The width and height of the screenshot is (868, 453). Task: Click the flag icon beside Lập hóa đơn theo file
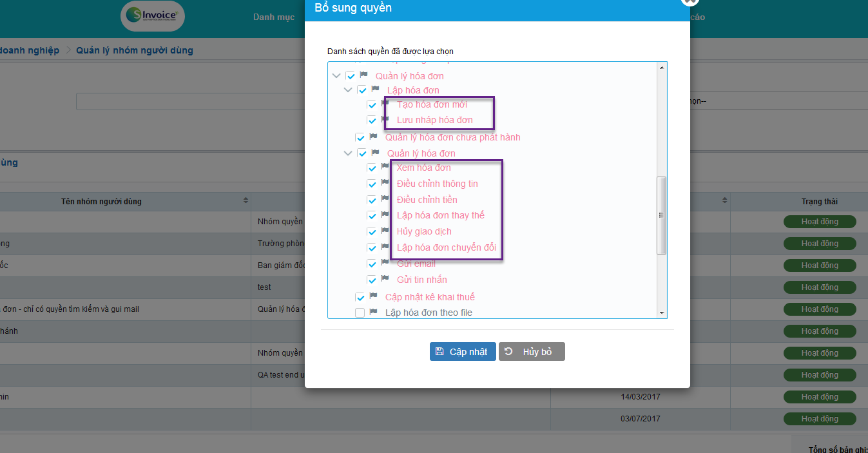pos(374,313)
